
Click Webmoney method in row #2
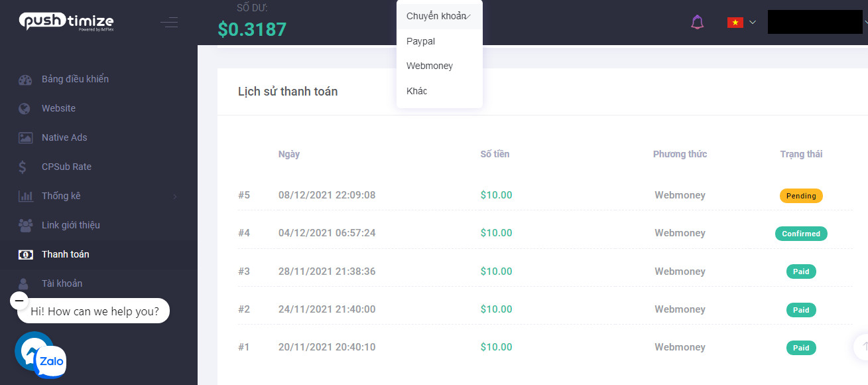point(680,309)
